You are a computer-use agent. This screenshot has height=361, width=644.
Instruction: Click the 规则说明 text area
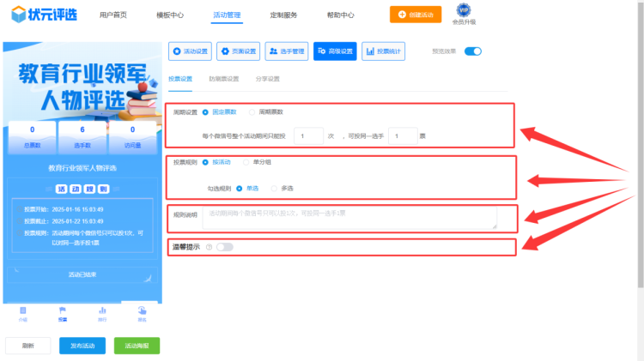(354, 218)
